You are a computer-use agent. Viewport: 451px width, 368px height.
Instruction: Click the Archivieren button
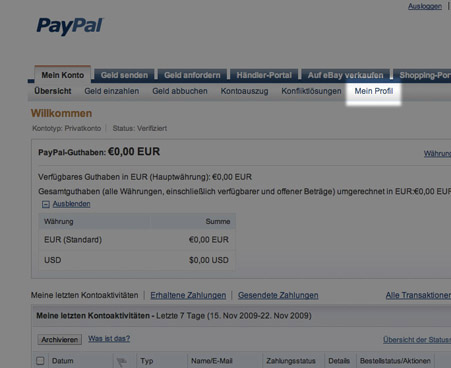(59, 340)
